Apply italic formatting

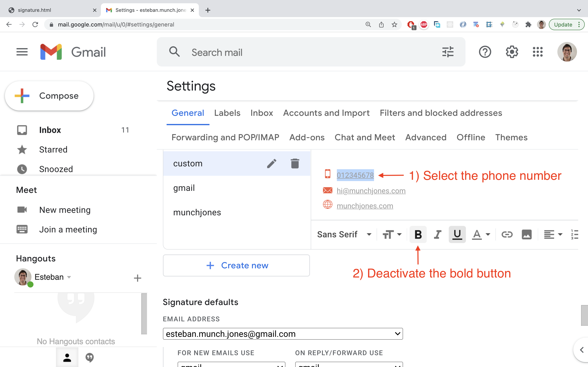(x=437, y=234)
